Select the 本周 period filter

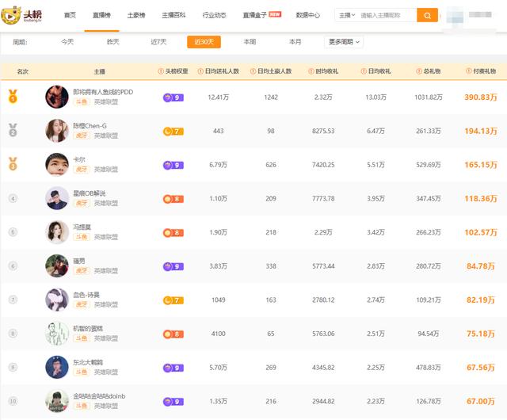point(250,42)
